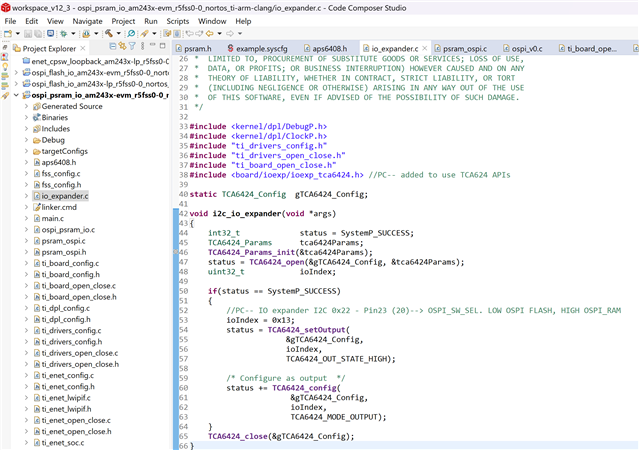Switch to the psram.h editor tab
The width and height of the screenshot is (639, 450).
coord(194,49)
